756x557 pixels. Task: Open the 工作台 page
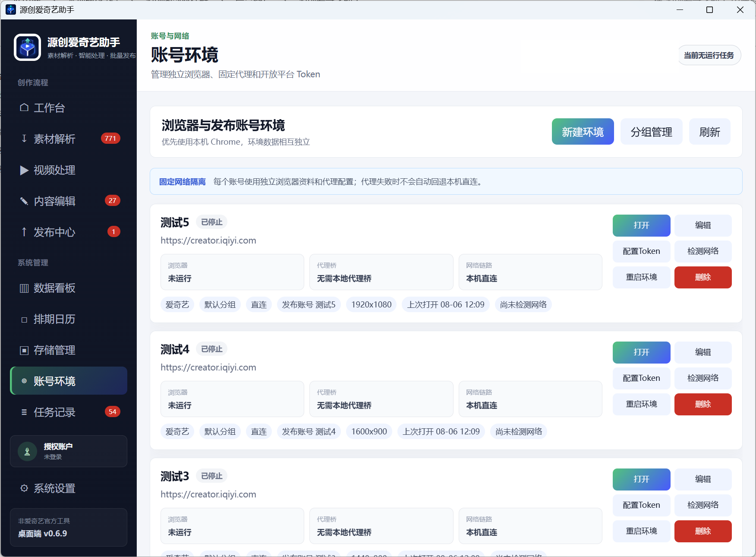tap(69, 108)
